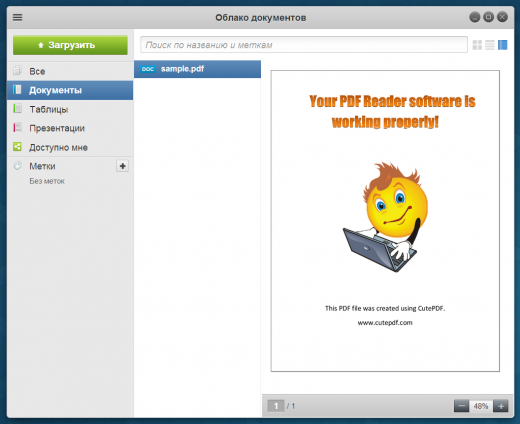This screenshot has height=424, width=520.
Task: Zoom out with the minus button
Action: point(461,406)
